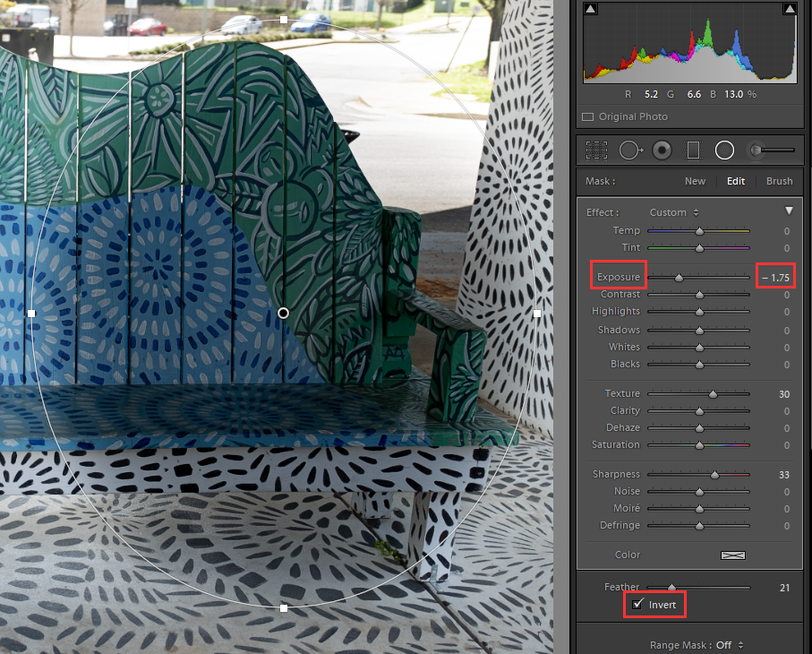812x654 pixels.
Task: Switch to Edit mask mode
Action: 735,180
